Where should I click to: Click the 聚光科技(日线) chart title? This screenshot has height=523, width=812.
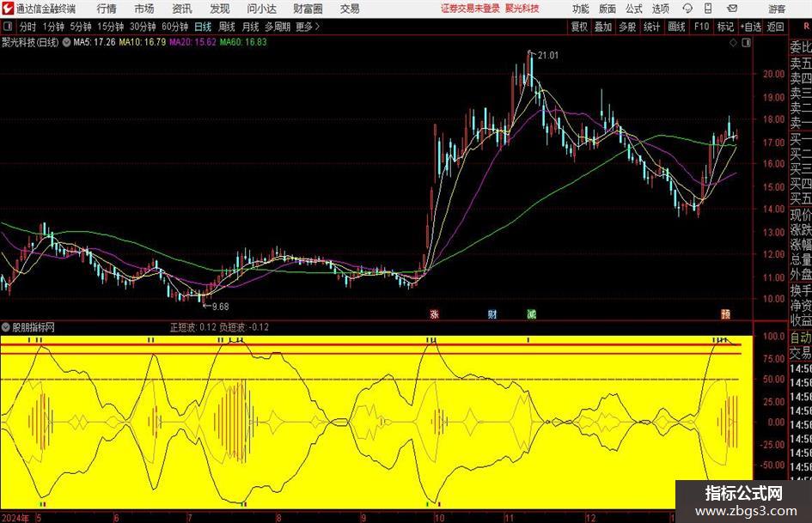[x=30, y=42]
